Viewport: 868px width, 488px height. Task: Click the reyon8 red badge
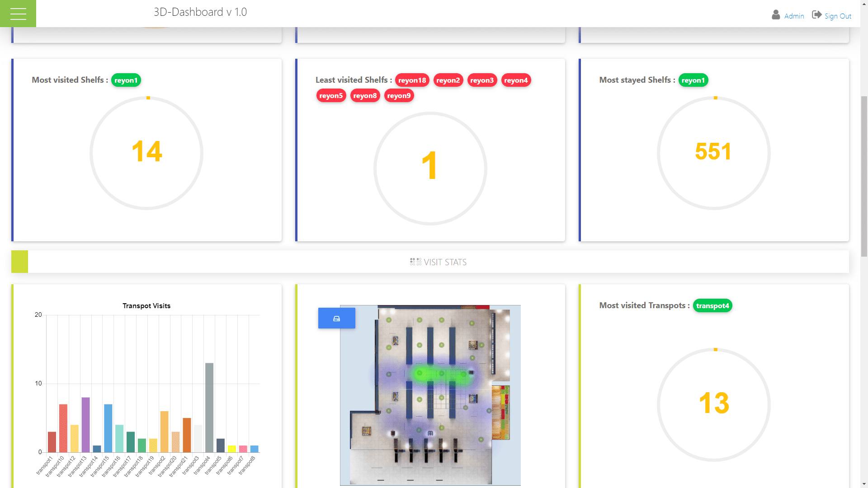click(x=365, y=96)
